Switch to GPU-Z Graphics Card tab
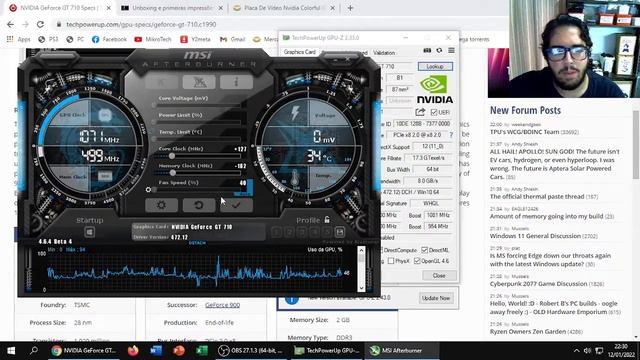The image size is (640, 360). click(300, 52)
